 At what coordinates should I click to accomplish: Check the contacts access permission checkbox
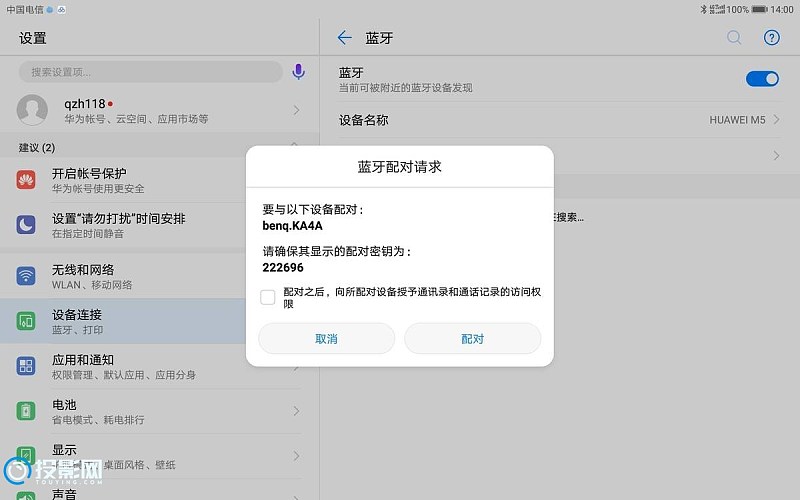tap(268, 297)
